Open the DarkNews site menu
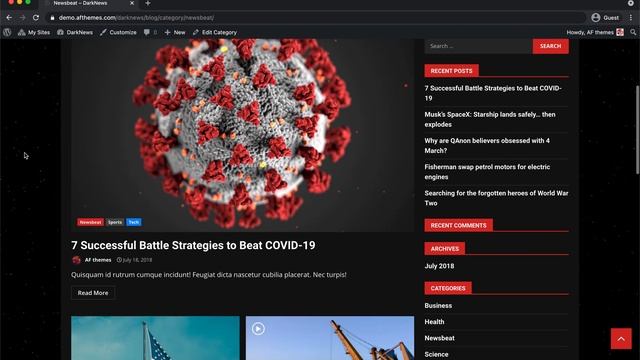The height and width of the screenshot is (360, 640). click(75, 32)
